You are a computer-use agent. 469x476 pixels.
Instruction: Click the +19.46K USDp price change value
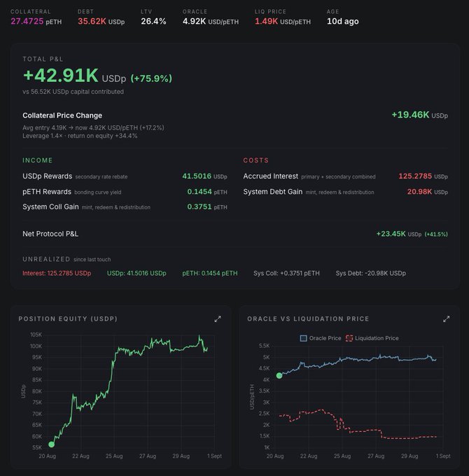419,115
